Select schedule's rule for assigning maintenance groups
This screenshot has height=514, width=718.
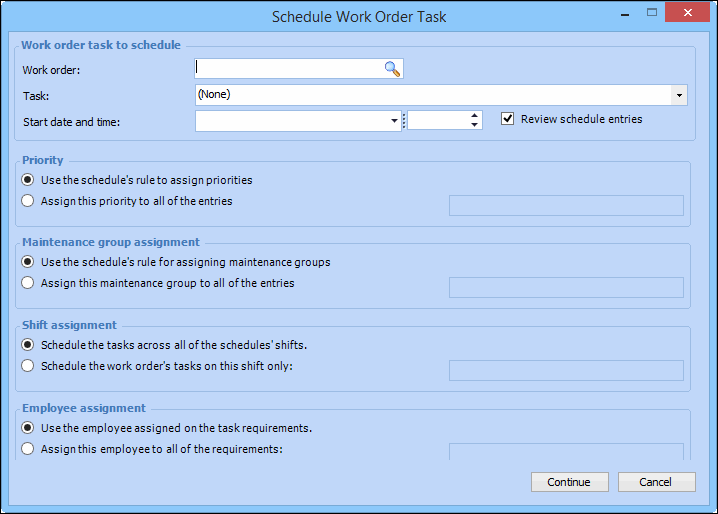coord(29,262)
